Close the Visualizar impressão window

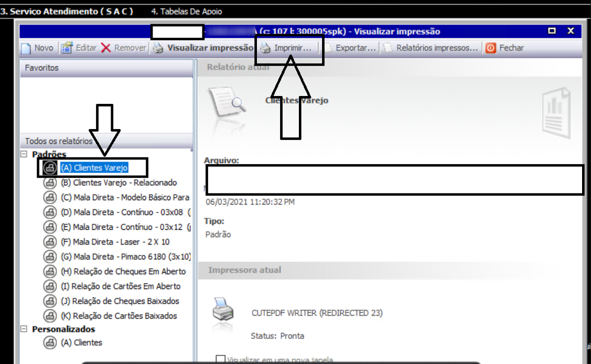571,31
